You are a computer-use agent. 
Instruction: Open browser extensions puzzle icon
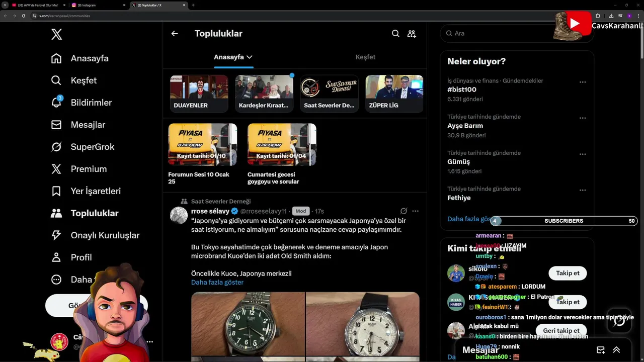(598, 16)
